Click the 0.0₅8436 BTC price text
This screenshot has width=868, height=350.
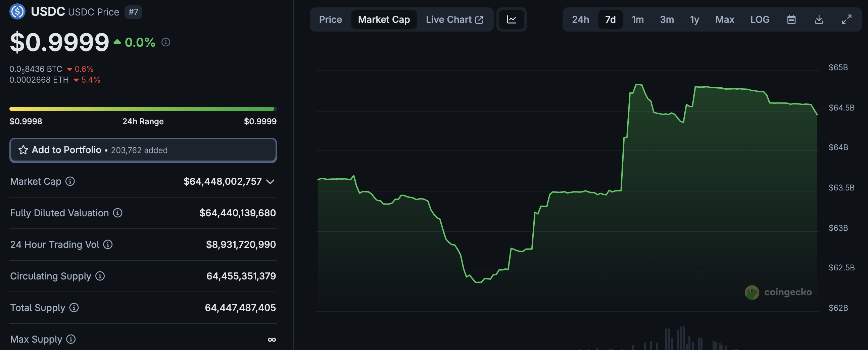coord(36,69)
